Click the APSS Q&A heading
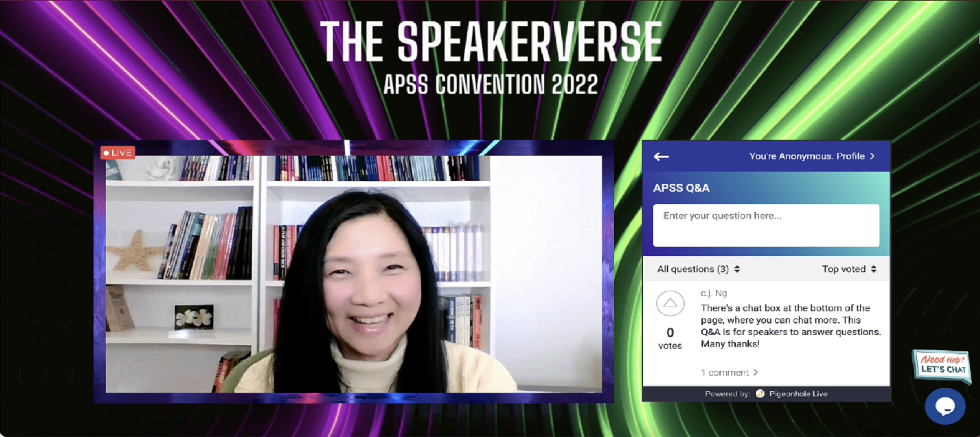 pyautogui.click(x=681, y=188)
